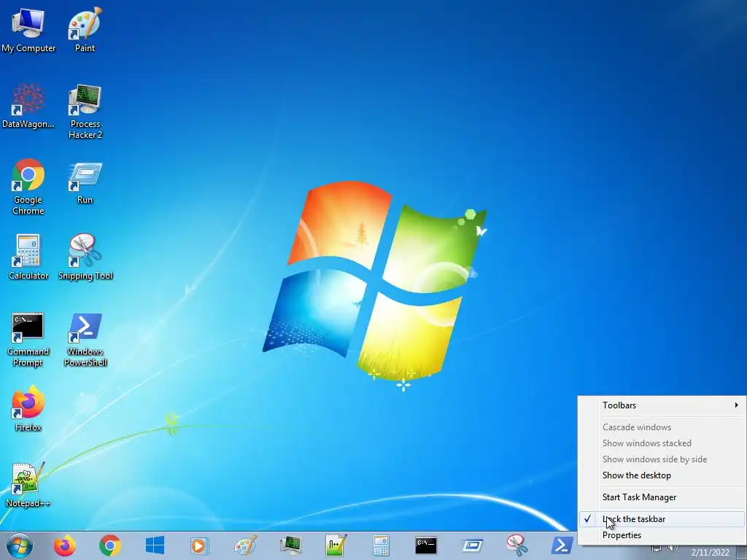Select the Firefox desktop shortcut
This screenshot has height=560, width=747.
[28, 408]
